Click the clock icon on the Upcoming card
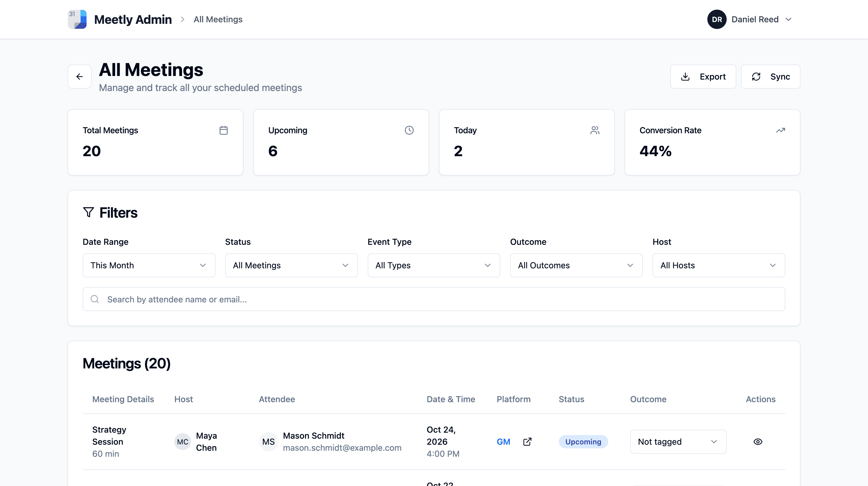This screenshot has width=868, height=486. [x=409, y=130]
